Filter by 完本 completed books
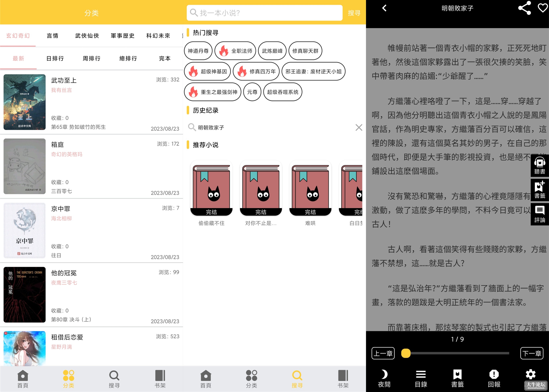Image resolution: width=549 pixels, height=392 pixels. point(165,58)
